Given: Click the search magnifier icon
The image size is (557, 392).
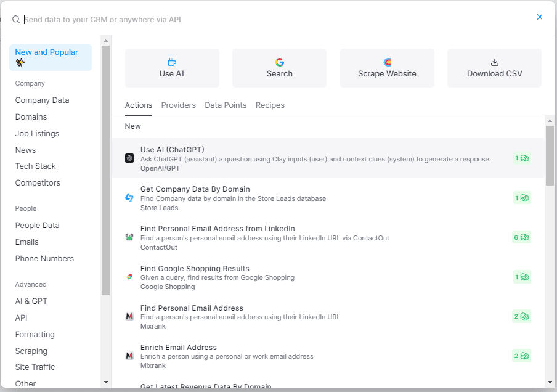Looking at the screenshot, I should (16, 20).
